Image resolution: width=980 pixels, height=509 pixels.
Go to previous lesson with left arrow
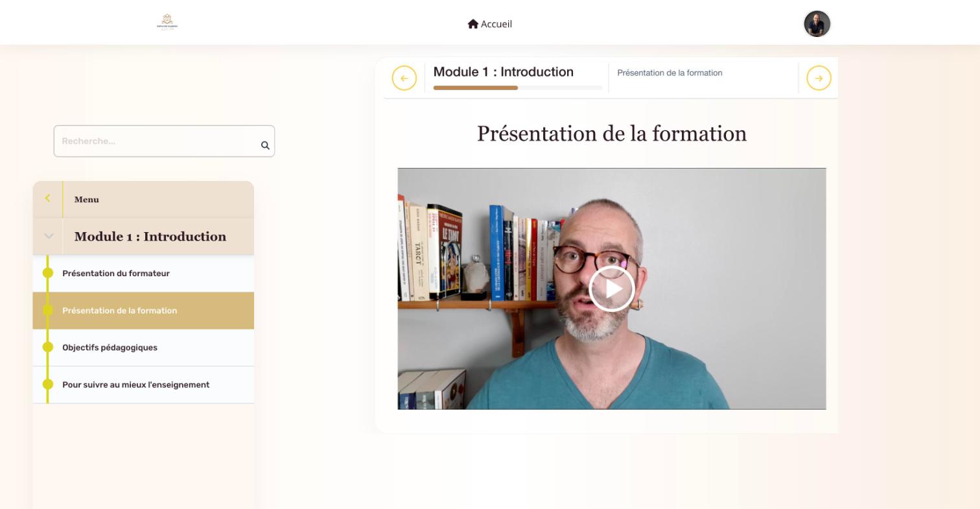404,78
